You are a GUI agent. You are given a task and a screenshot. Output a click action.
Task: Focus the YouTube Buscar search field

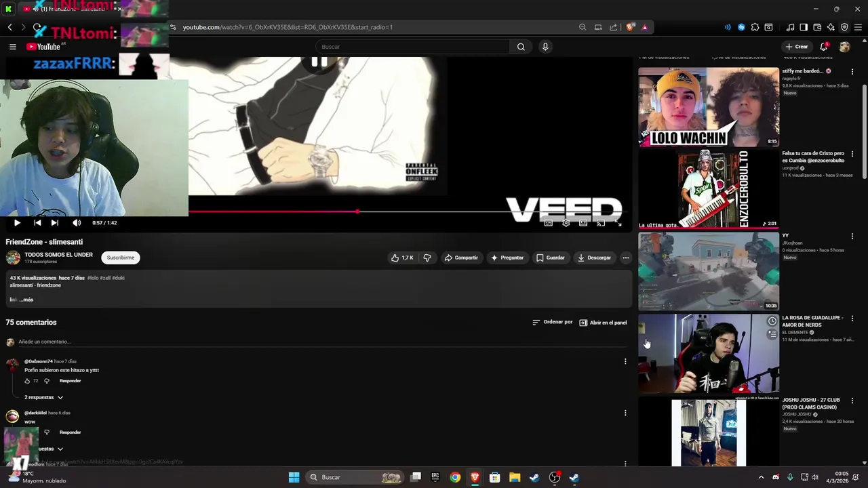pos(412,47)
